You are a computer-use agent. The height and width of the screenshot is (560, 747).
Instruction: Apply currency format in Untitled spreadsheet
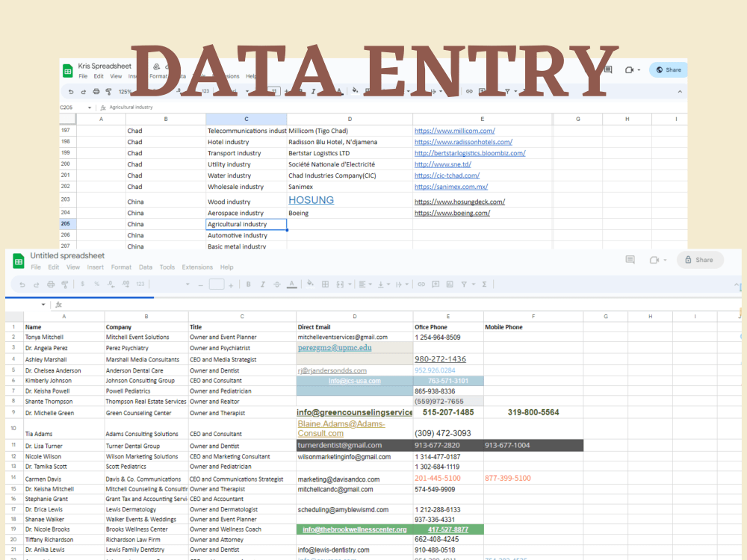tap(82, 284)
